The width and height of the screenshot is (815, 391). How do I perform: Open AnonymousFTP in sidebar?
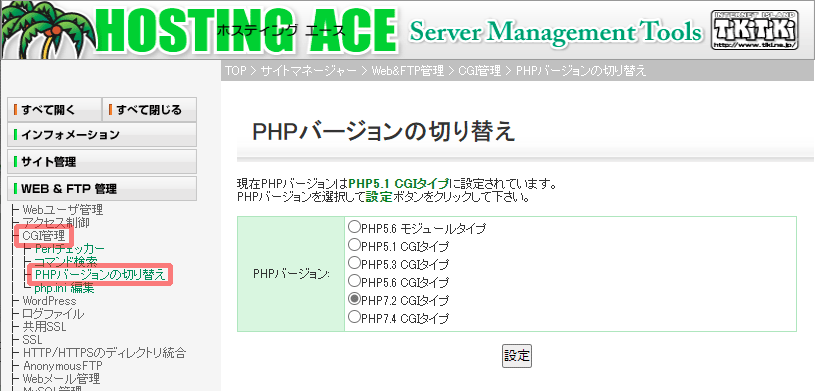coord(63,366)
